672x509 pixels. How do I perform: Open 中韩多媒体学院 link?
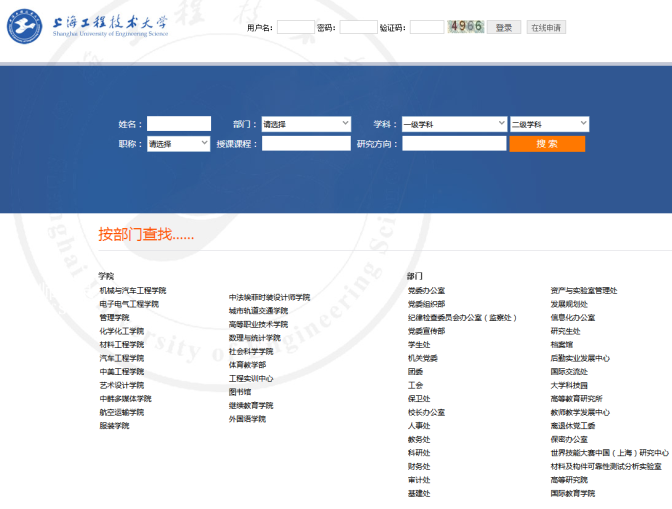click(126, 398)
